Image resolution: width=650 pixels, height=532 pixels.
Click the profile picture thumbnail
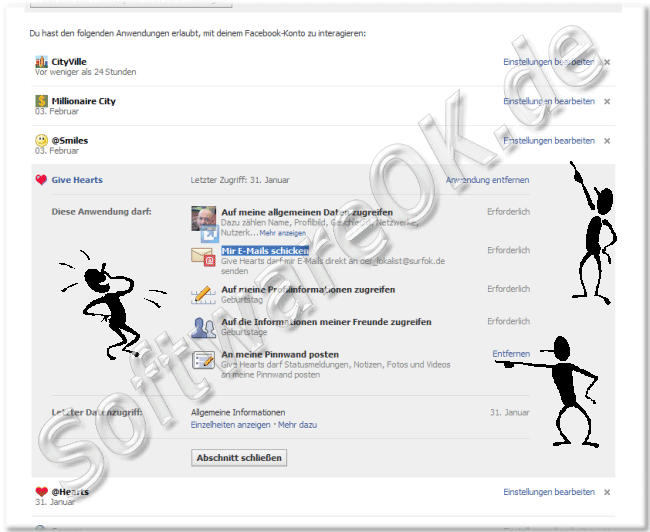[x=204, y=218]
